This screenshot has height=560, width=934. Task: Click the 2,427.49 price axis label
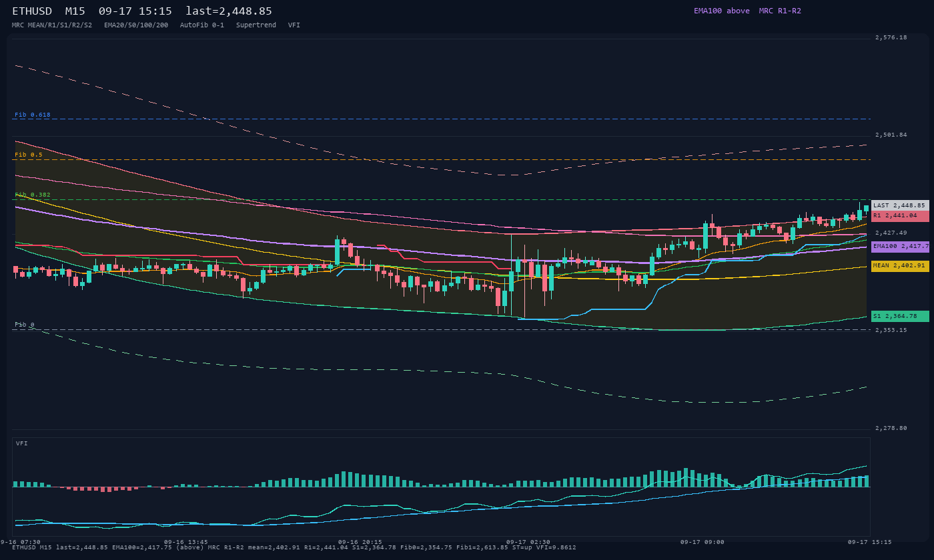891,233
